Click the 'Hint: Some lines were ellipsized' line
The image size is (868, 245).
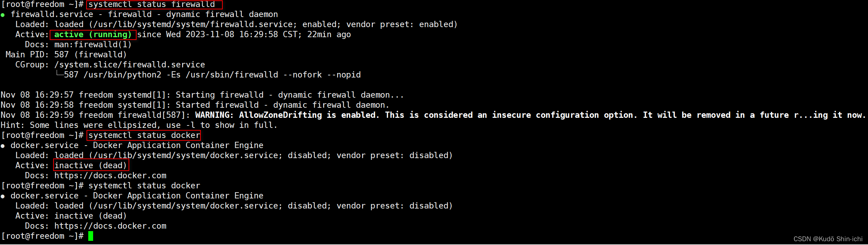[x=139, y=125]
